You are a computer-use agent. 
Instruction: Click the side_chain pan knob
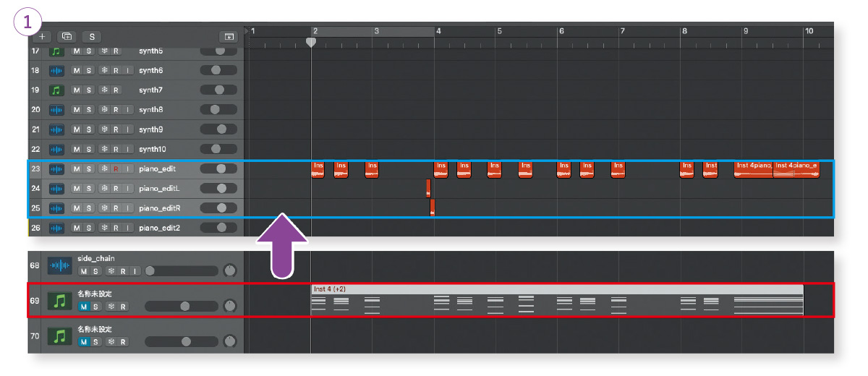click(x=230, y=270)
